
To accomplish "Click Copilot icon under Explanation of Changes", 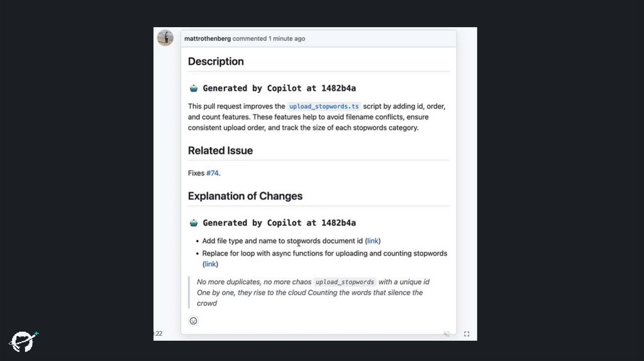I will 194,223.
